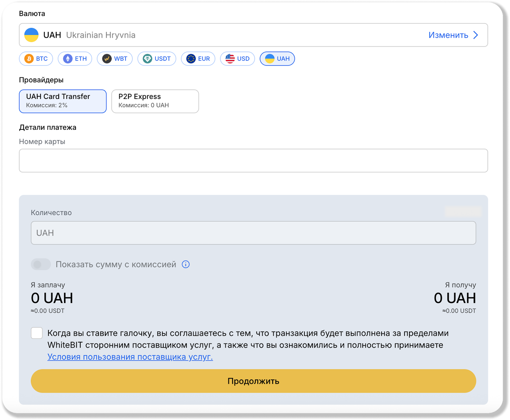Viewport: 510px width, 420px height.
Task: Select the UAH Card Transfer provider
Action: pyautogui.click(x=63, y=101)
